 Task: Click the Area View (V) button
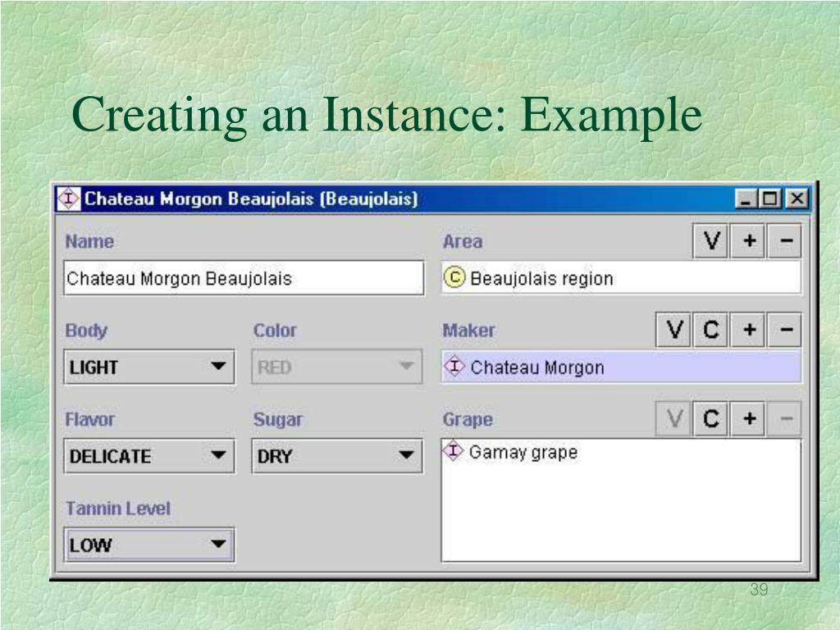tap(710, 241)
